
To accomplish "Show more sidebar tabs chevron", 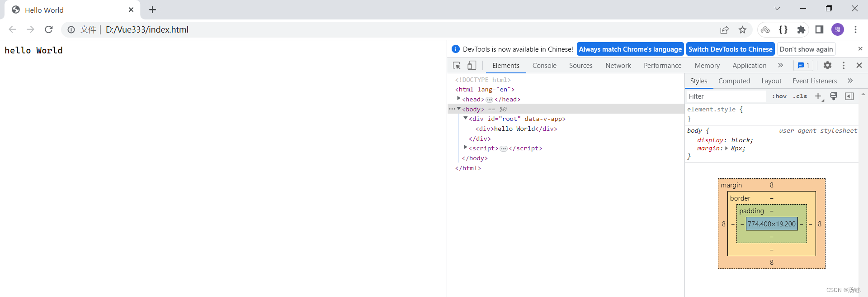I will pos(850,81).
